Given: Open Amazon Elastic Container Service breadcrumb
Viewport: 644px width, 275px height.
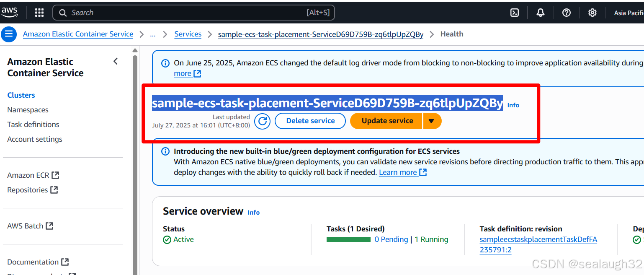Looking at the screenshot, I should [78, 34].
